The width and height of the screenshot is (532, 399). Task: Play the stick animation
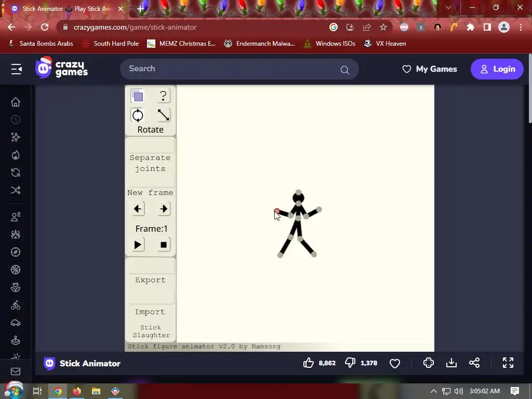pyautogui.click(x=137, y=245)
